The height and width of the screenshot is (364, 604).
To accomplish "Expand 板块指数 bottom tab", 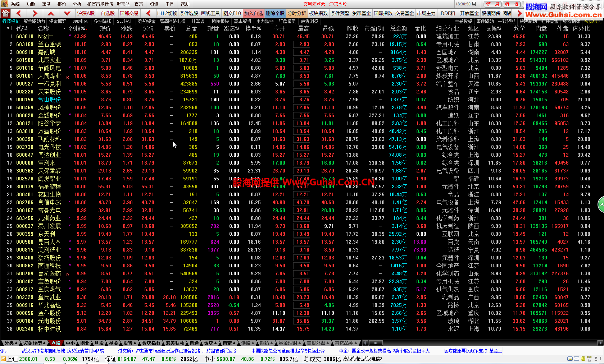I will click(152, 343).
